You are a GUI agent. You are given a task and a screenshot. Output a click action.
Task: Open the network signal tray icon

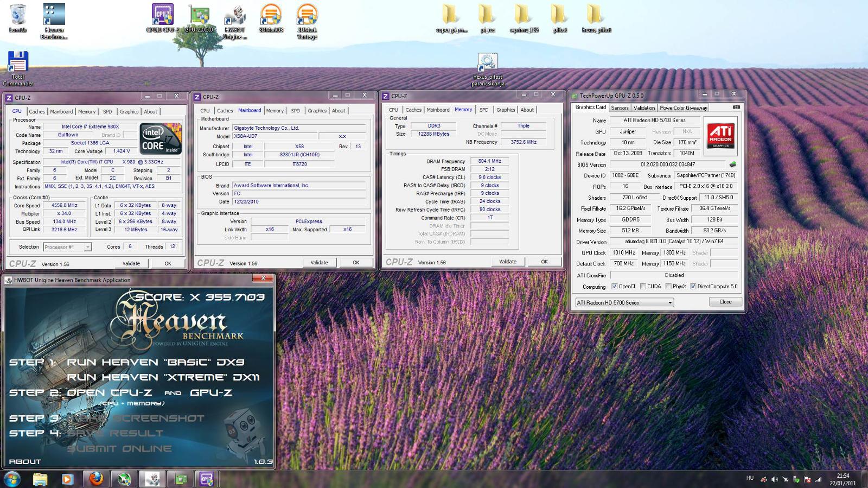tap(818, 479)
